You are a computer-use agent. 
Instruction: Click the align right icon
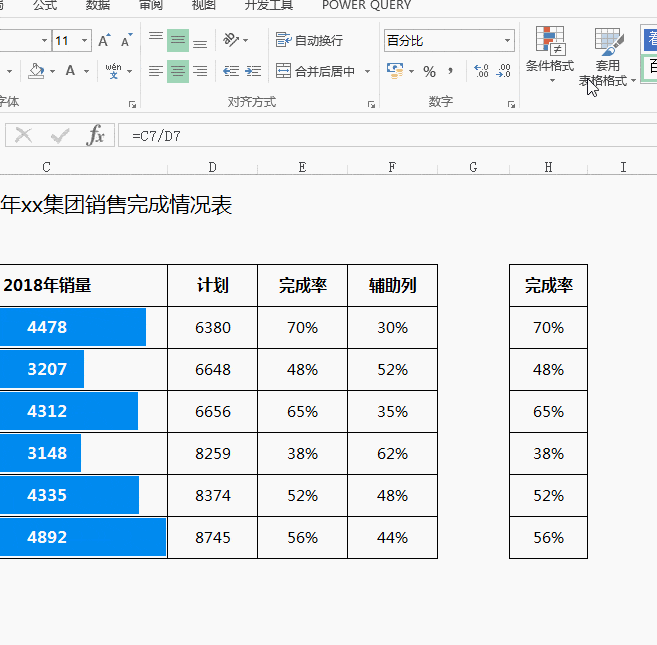click(200, 71)
